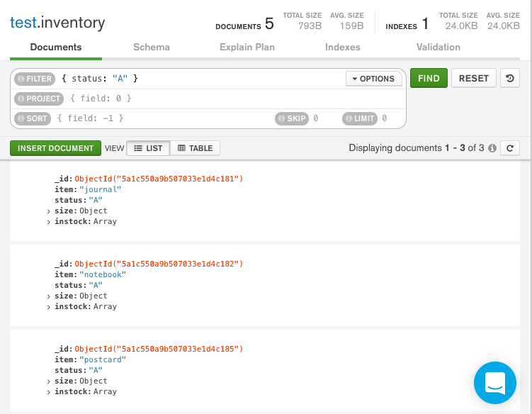Expand size object in postcard document
Screen dimensions: 532x414
49,381
